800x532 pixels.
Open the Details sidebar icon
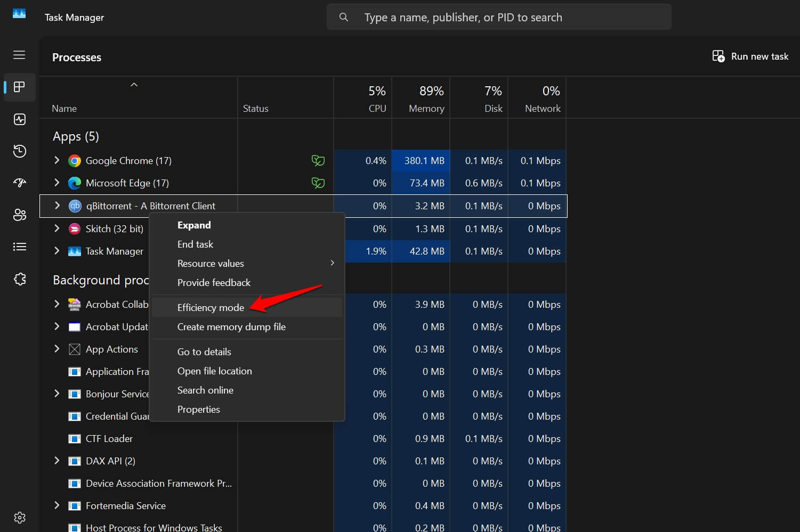coord(20,247)
